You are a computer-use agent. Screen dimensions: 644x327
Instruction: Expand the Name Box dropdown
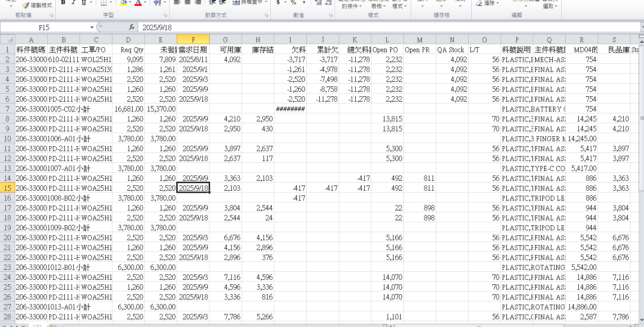tap(92, 27)
